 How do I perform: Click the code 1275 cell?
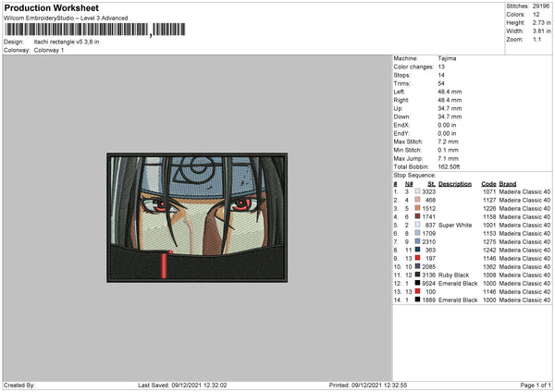pyautogui.click(x=489, y=241)
